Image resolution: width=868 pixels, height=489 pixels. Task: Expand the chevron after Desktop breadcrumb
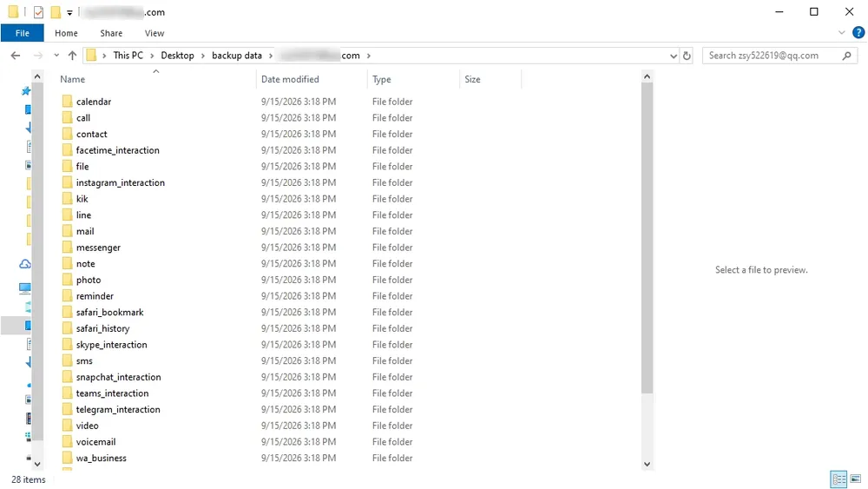point(202,56)
